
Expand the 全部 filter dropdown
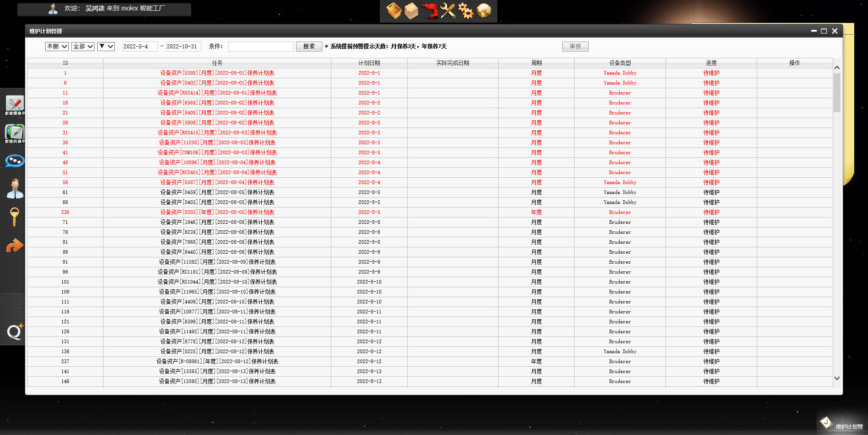[83, 46]
